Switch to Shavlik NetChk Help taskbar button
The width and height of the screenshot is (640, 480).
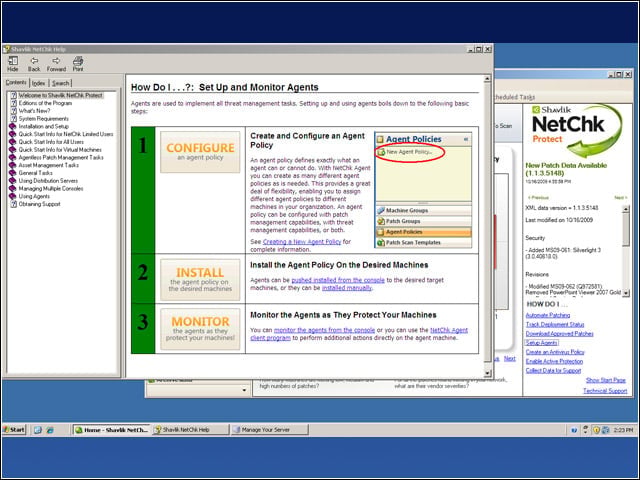191,429
